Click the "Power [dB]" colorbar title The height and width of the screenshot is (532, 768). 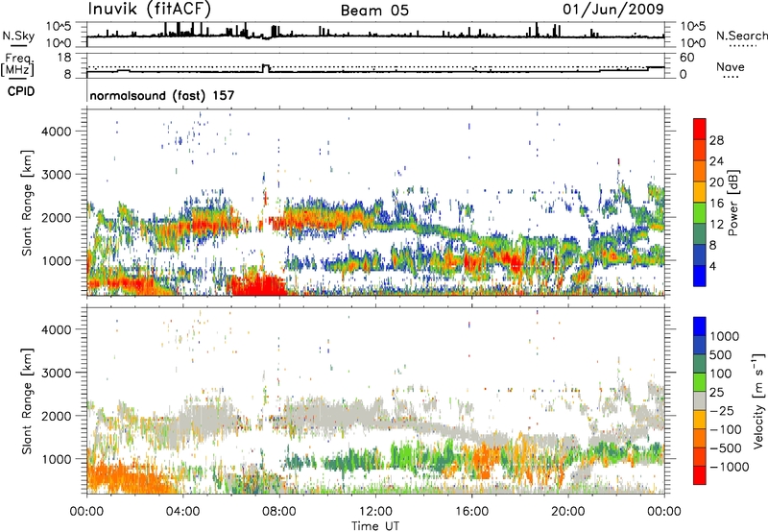pos(733,203)
